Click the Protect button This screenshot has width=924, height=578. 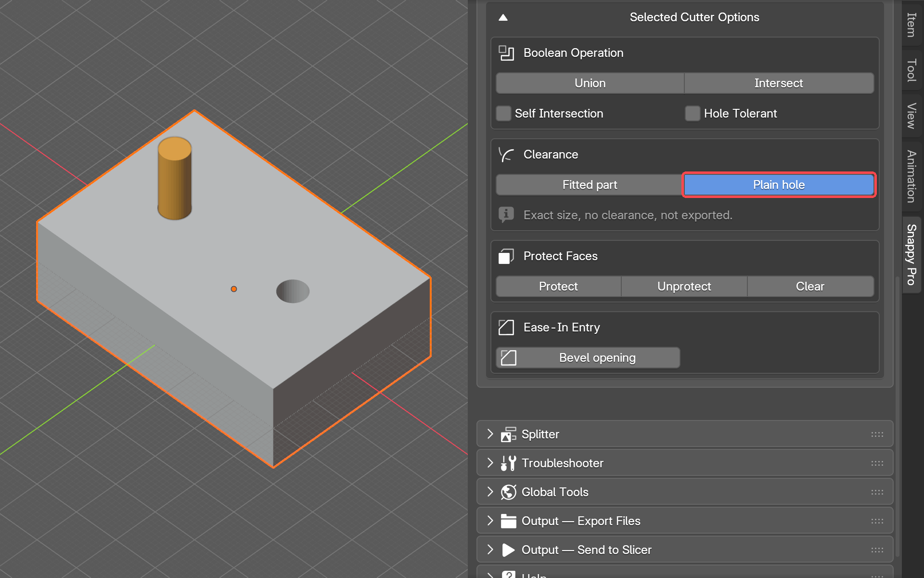tap(558, 287)
